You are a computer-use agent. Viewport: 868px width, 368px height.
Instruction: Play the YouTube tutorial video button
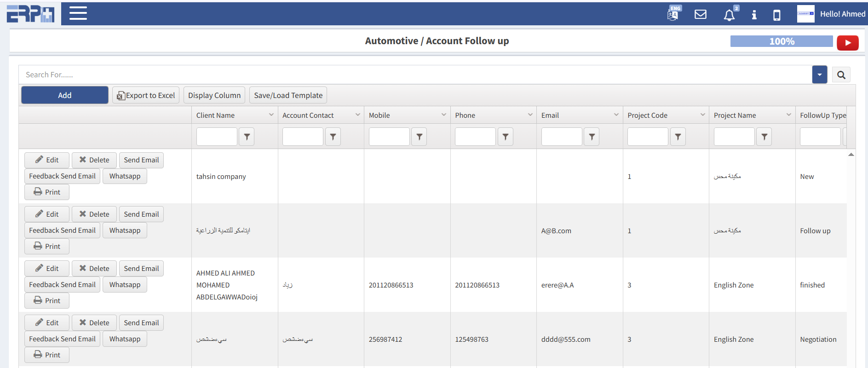coord(847,43)
